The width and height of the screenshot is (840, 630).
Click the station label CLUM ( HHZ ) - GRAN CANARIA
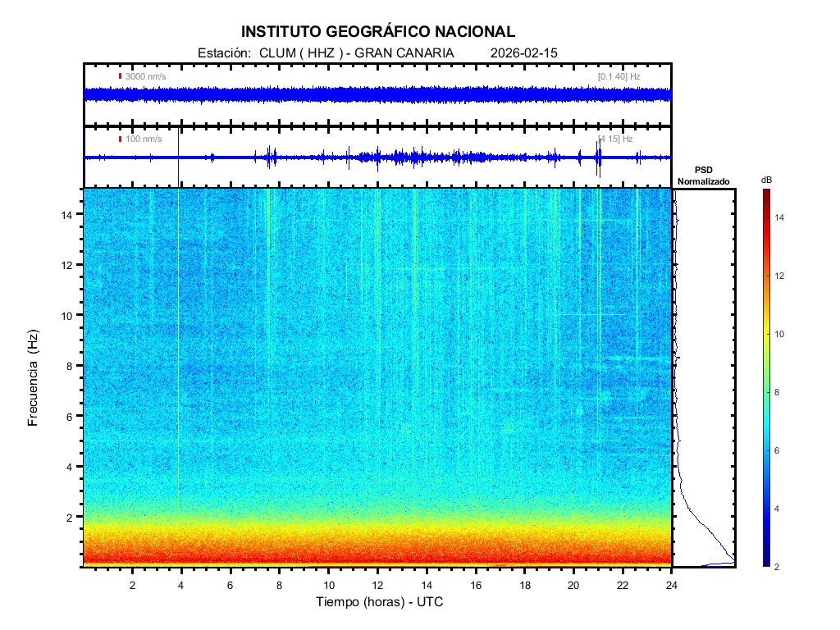356,52
